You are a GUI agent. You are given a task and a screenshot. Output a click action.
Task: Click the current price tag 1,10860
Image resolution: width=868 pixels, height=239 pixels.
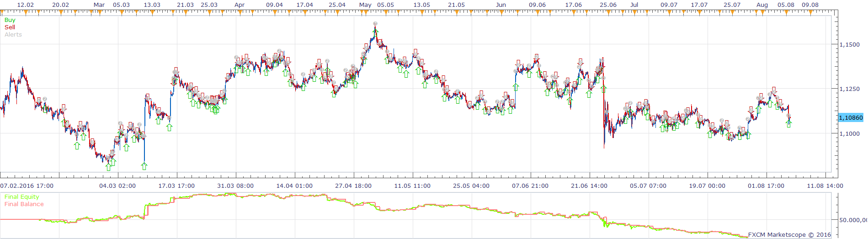[851, 117]
